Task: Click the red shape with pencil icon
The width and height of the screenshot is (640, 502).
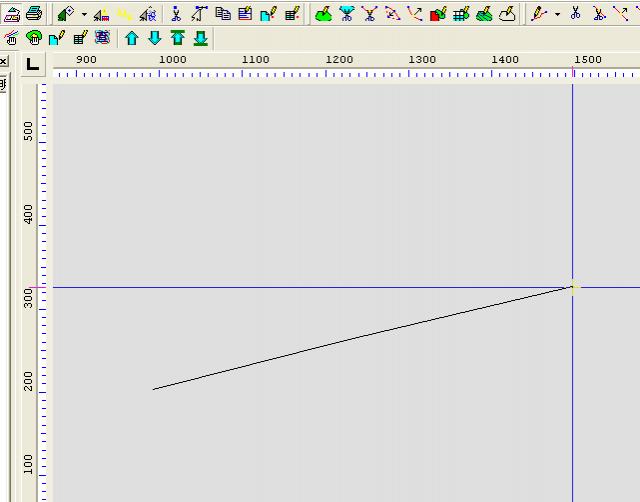Action: [438, 13]
